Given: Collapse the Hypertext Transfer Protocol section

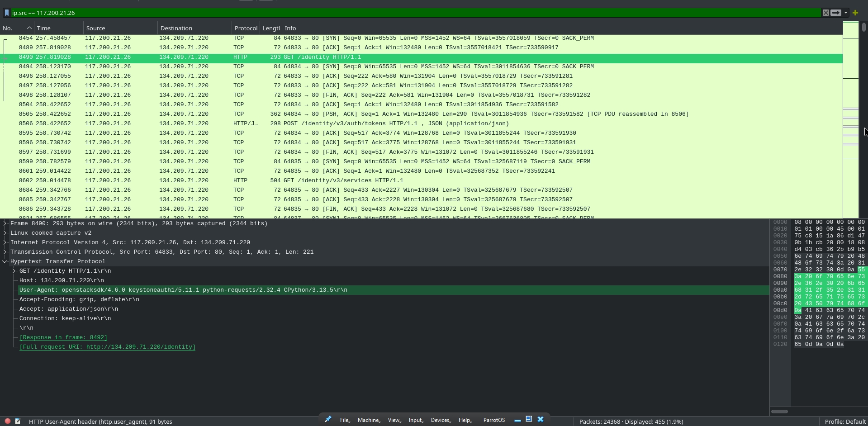Looking at the screenshot, I should [x=5, y=261].
